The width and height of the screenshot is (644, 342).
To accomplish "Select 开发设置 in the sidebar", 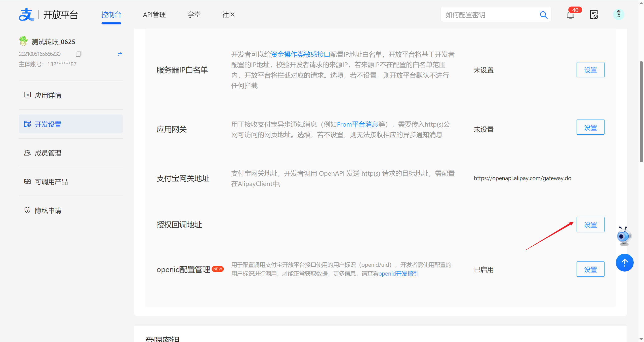I will pyautogui.click(x=71, y=124).
